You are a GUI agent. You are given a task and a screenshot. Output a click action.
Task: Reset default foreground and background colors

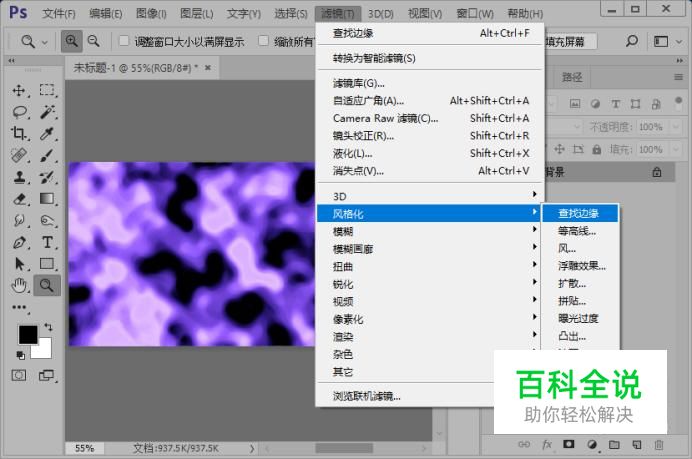click(x=20, y=355)
